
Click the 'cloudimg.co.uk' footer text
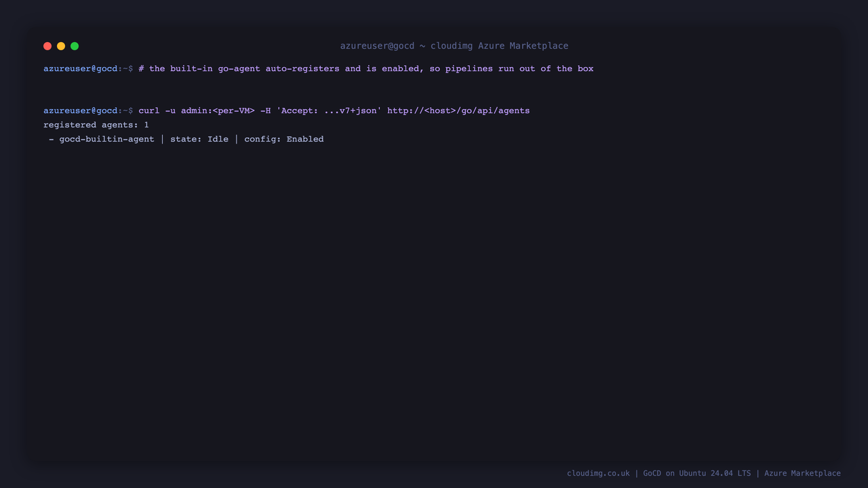(598, 473)
